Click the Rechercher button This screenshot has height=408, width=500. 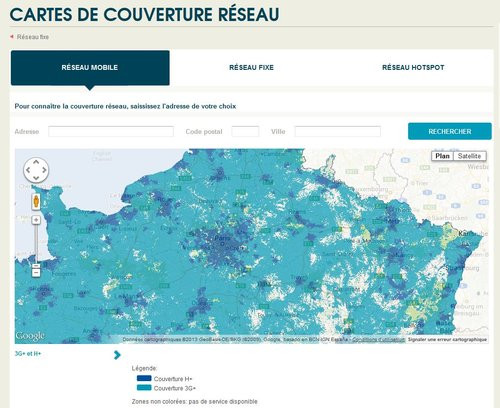pos(450,131)
